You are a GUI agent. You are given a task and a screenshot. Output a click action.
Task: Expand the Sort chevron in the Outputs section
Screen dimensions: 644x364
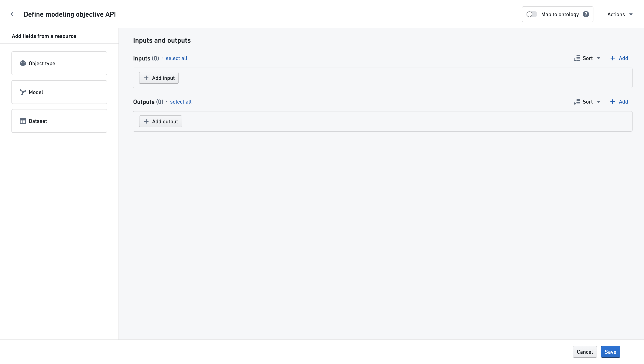(599, 102)
